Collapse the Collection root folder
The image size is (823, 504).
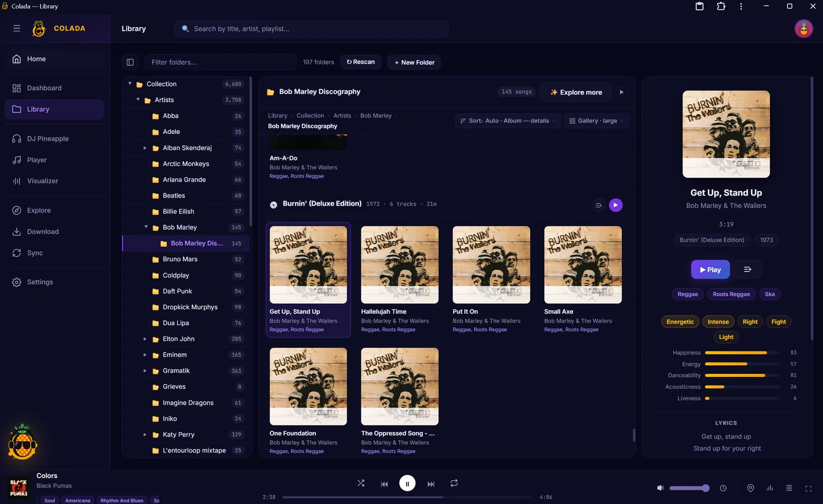point(130,84)
